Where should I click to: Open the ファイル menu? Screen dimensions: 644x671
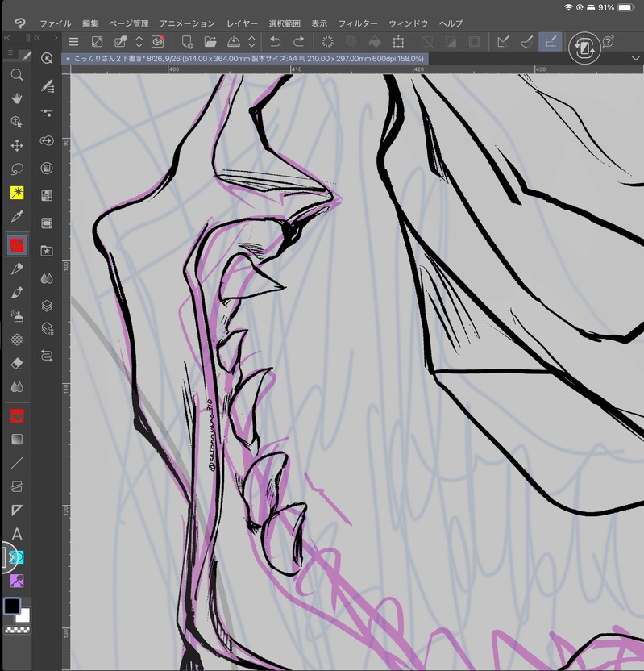(x=55, y=23)
